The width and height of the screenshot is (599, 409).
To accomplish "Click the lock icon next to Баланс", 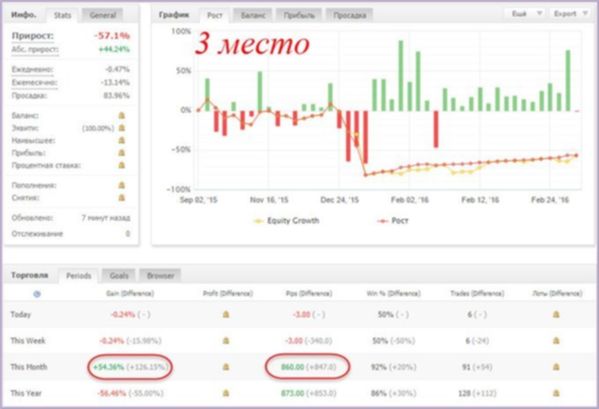I will (121, 115).
